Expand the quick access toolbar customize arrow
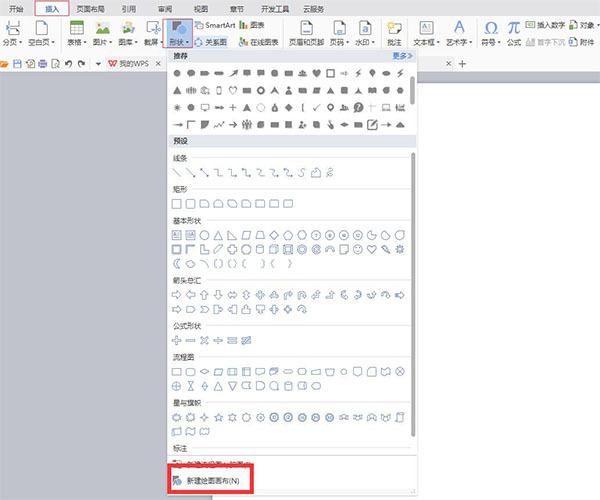 (x=98, y=64)
